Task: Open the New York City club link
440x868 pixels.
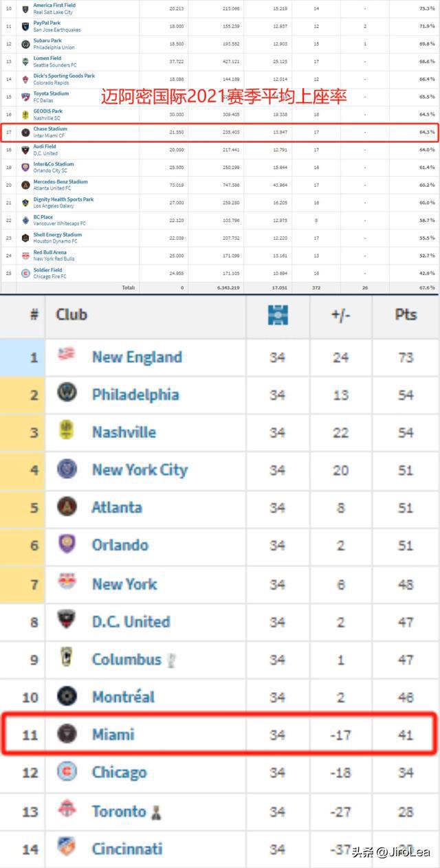Action: 140,470
